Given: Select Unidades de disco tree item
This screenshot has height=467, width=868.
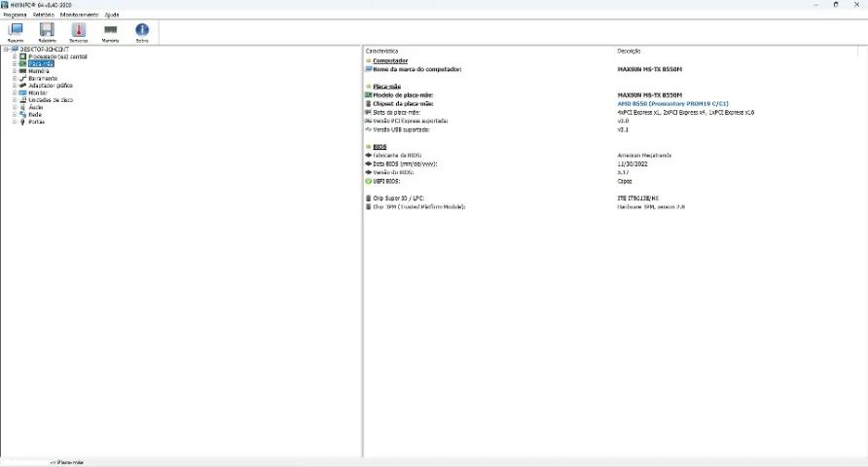Looking at the screenshot, I should [x=51, y=100].
